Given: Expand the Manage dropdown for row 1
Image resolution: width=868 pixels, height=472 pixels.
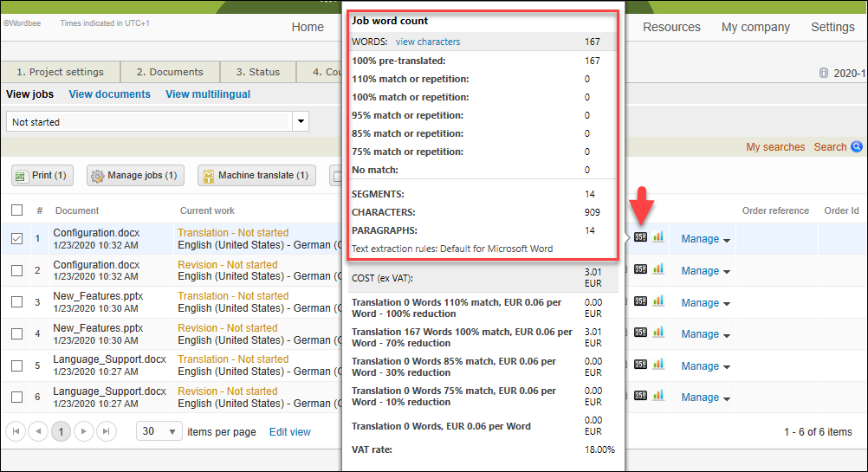Looking at the screenshot, I should point(705,239).
